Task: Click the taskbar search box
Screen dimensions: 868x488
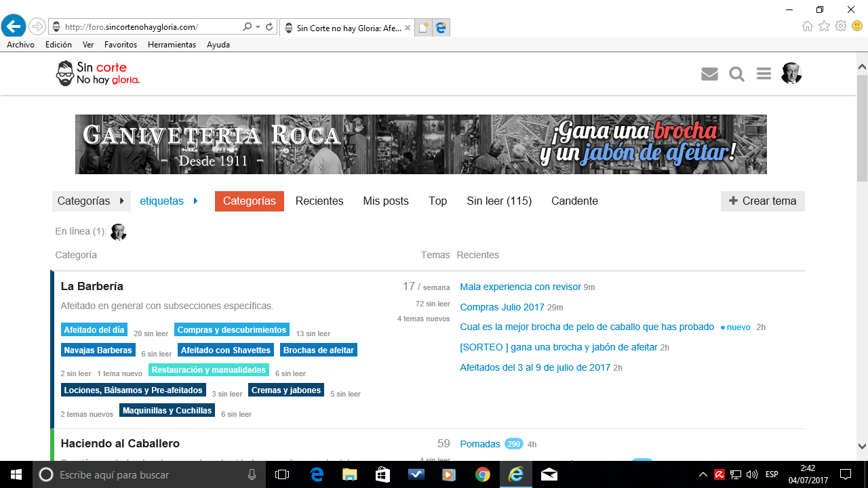Action: tap(149, 474)
